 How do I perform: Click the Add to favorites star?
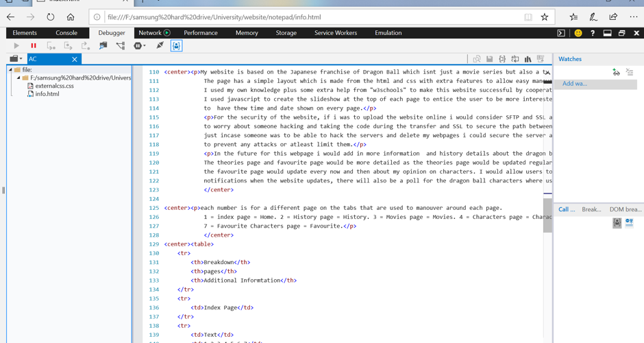545,17
